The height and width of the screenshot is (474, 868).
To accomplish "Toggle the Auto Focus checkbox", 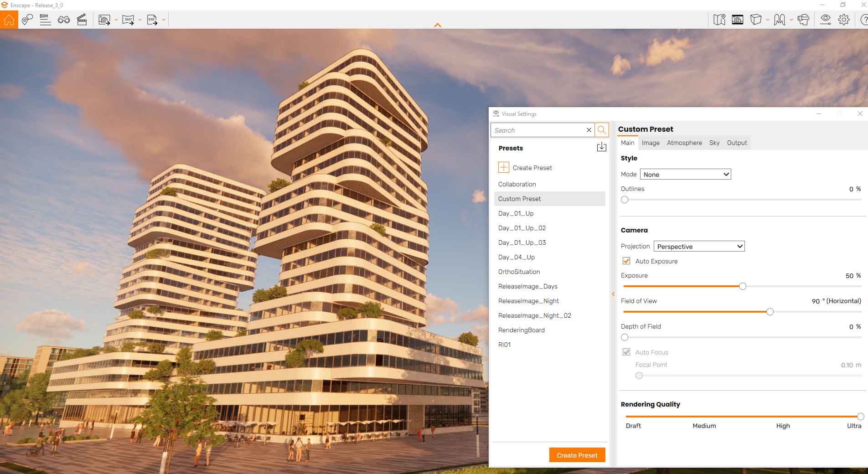I will [x=626, y=352].
